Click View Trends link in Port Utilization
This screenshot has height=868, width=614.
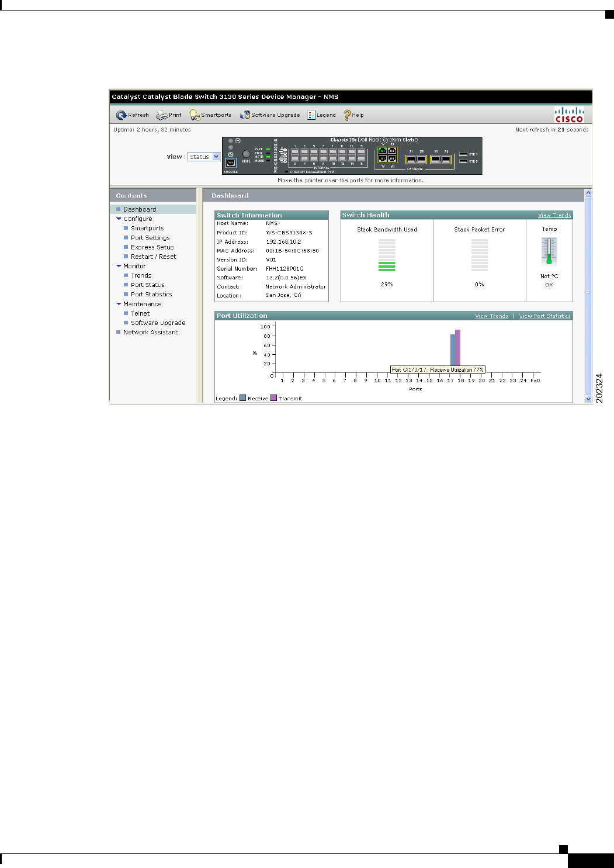[491, 316]
